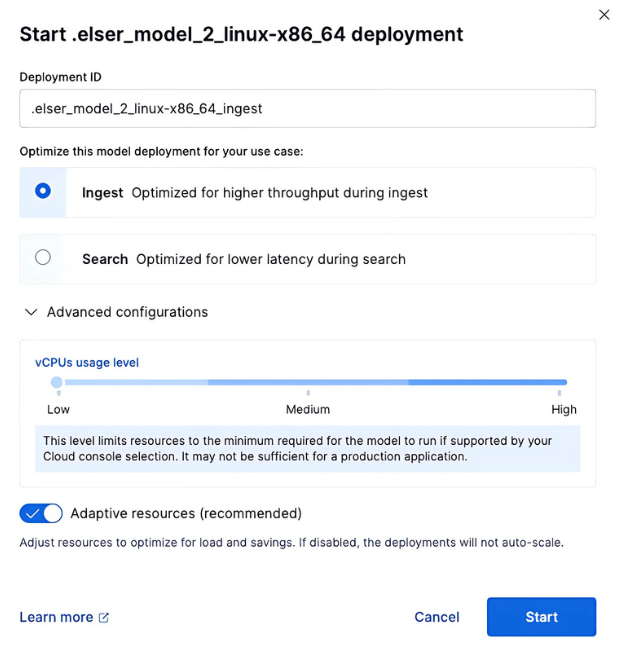Click the middle segment of the vCPUs track
The height and width of the screenshot is (660, 619).
tap(308, 382)
